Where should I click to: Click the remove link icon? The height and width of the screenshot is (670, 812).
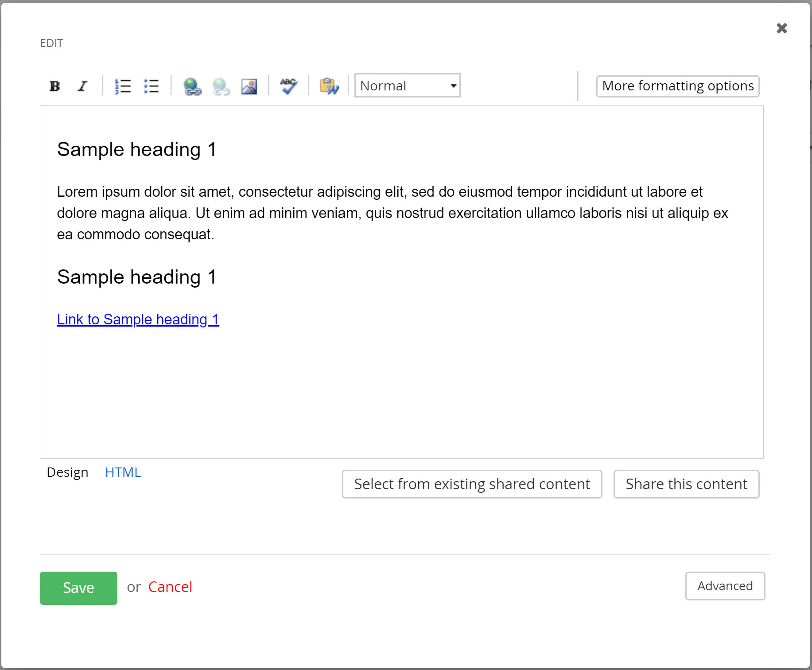coord(221,86)
